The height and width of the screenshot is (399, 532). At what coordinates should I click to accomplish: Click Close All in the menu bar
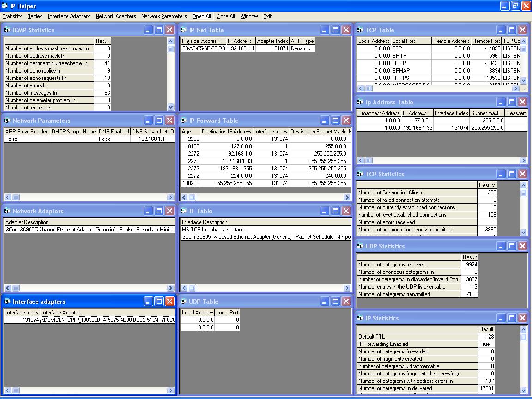point(225,16)
